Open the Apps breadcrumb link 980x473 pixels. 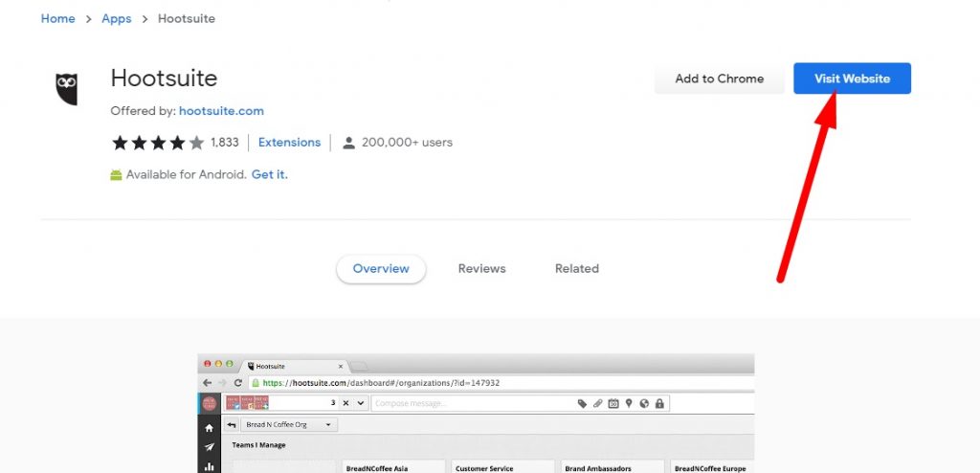click(x=116, y=19)
